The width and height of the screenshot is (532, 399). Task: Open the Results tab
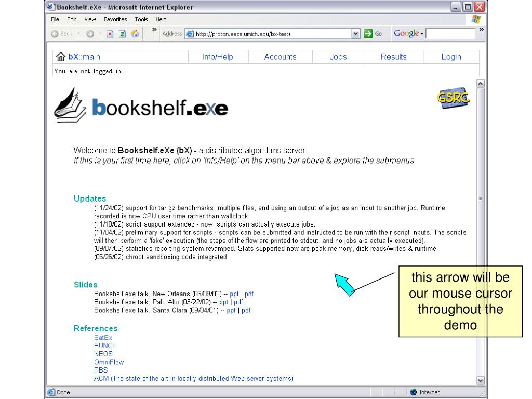click(x=394, y=57)
